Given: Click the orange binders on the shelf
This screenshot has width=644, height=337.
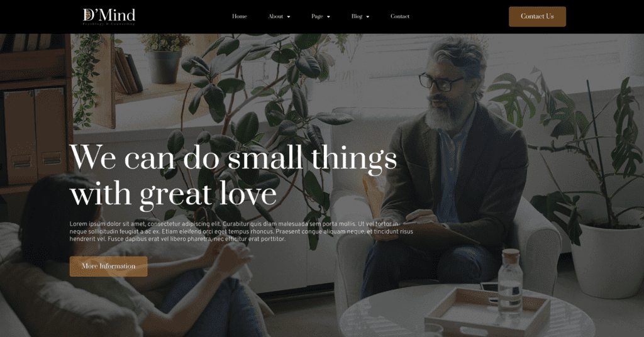Looking at the screenshot, I should point(35,135).
